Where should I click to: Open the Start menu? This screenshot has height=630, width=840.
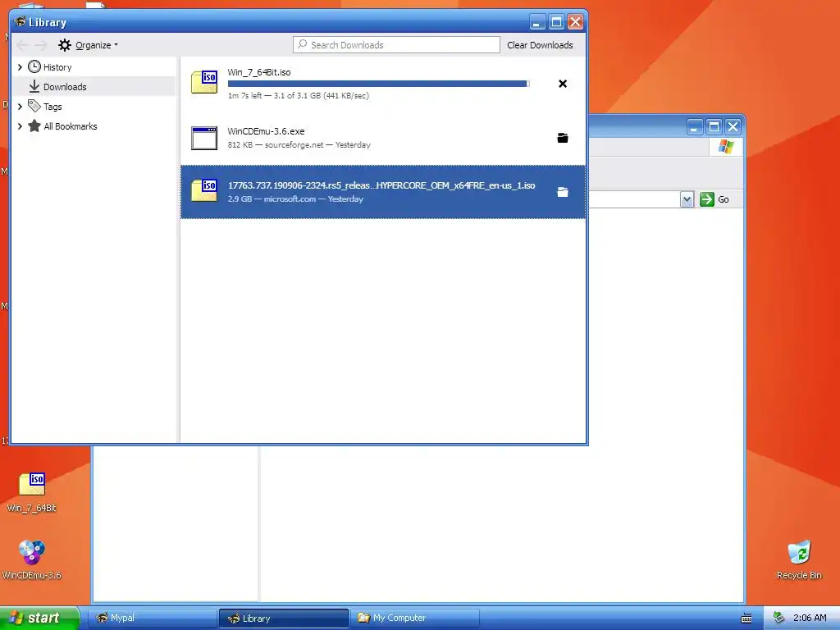[39, 618]
